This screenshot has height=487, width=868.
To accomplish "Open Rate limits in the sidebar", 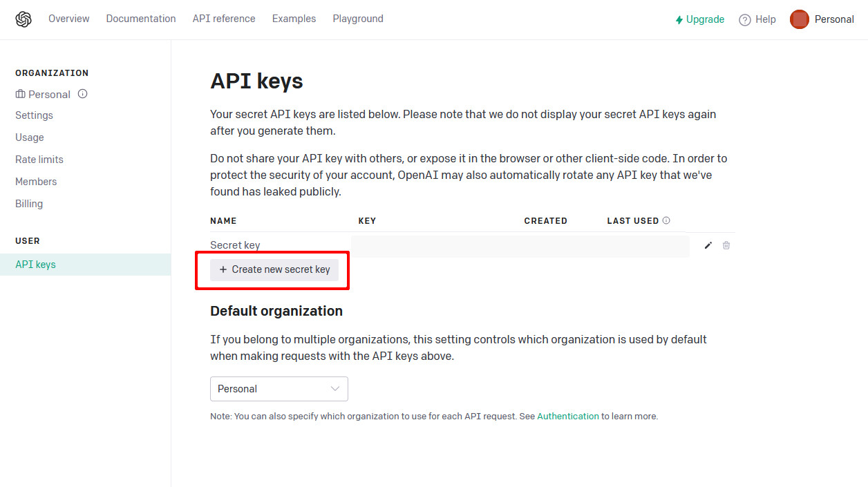I will (39, 160).
